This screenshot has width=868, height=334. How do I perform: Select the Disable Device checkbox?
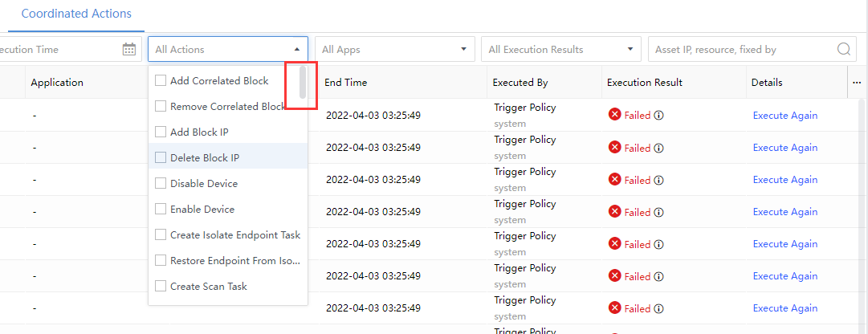[160, 183]
